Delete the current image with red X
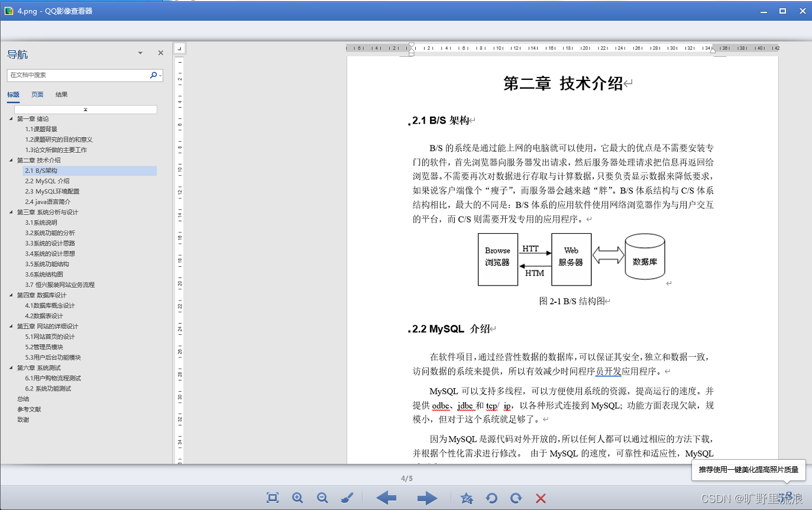Viewport: 812px width, 510px height. [539, 498]
